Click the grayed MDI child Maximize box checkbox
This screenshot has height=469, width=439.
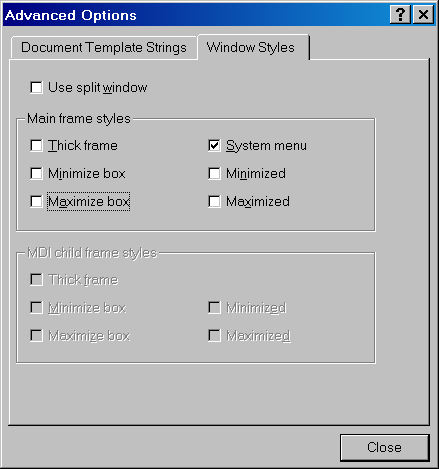pyautogui.click(x=36, y=336)
